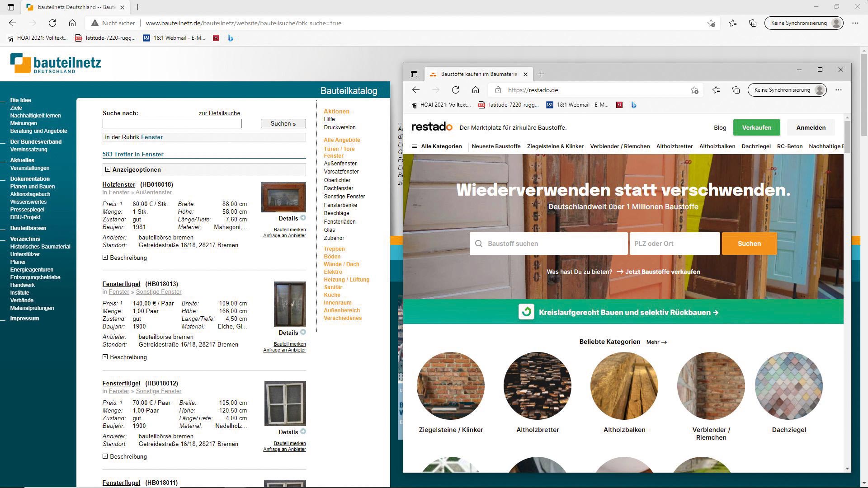Open the tab actions menu icon in restado window
This screenshot has height=488, width=868.
[414, 74]
